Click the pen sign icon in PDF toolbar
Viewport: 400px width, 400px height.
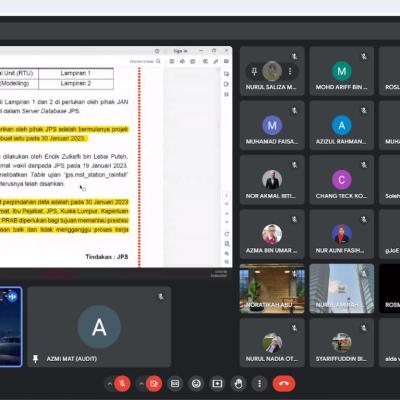click(216, 61)
